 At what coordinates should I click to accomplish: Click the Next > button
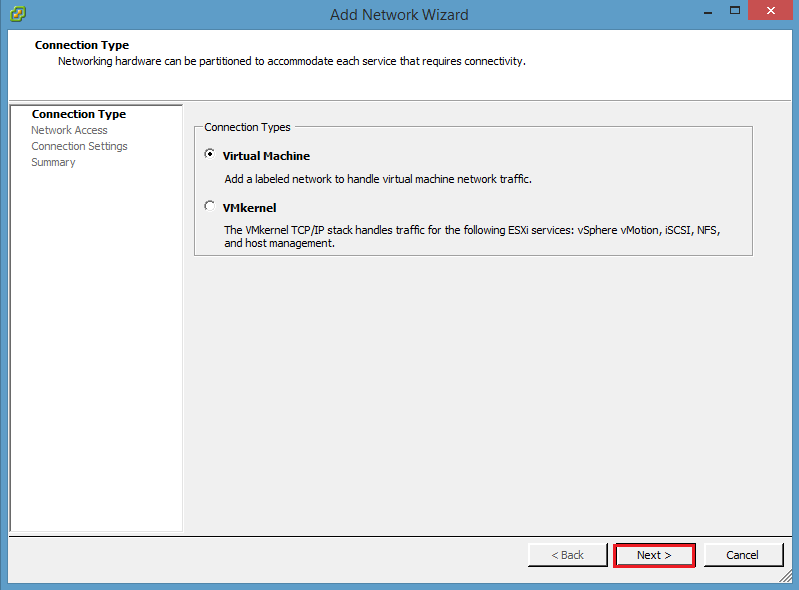click(654, 555)
